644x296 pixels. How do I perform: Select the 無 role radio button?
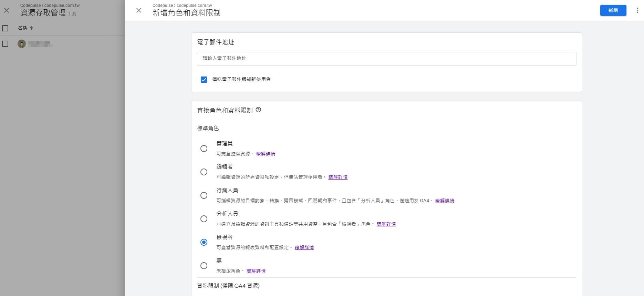point(204,266)
